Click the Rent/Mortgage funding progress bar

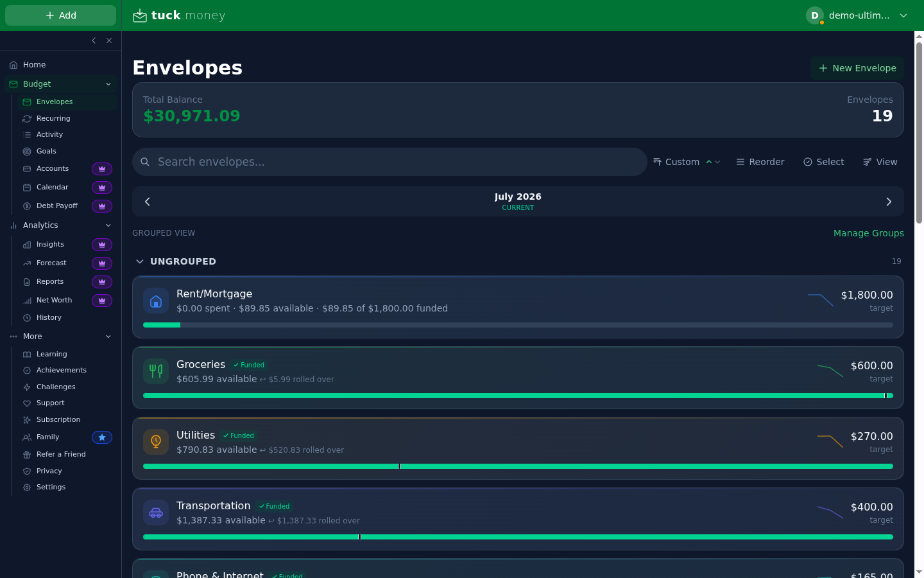518,325
